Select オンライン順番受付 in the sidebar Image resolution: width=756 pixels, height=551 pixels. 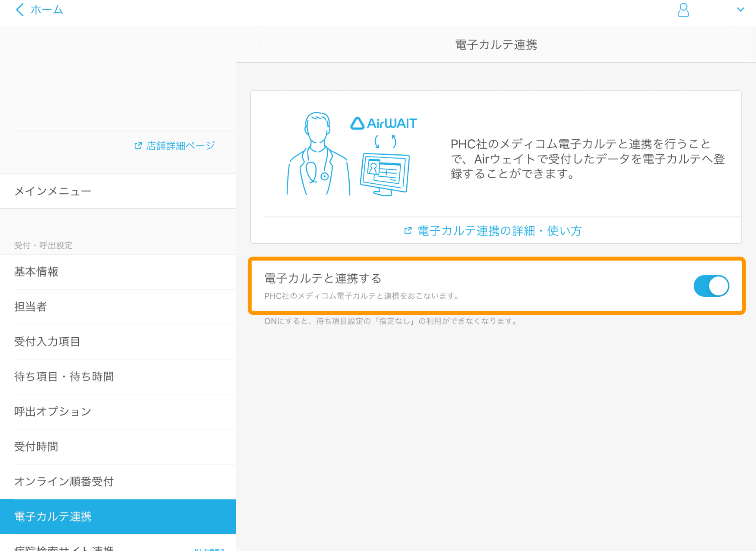(118, 482)
